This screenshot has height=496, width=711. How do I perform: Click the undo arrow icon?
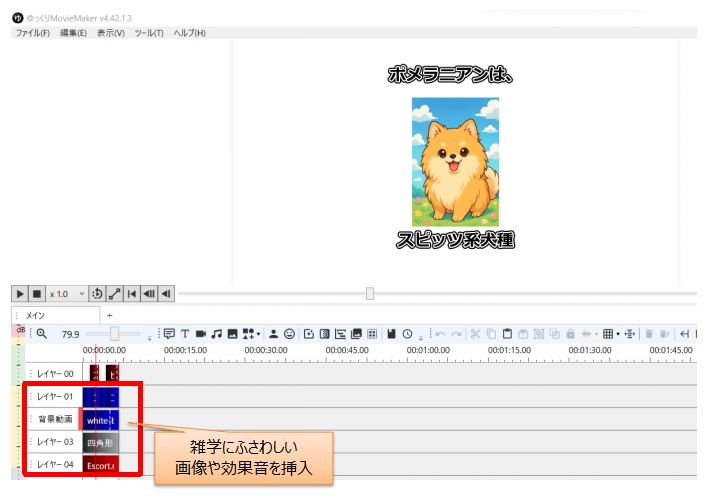point(440,334)
